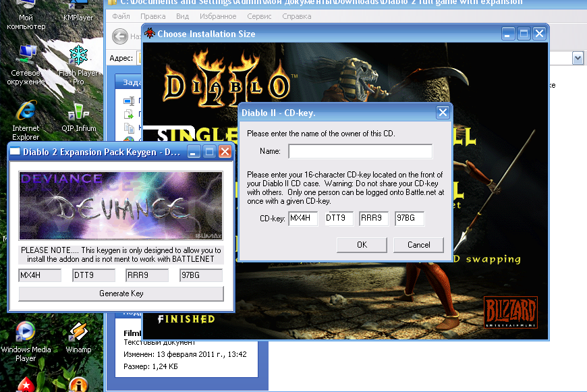Open the Избранное menu in Explorer
The height and width of the screenshot is (392, 587).
(x=218, y=16)
